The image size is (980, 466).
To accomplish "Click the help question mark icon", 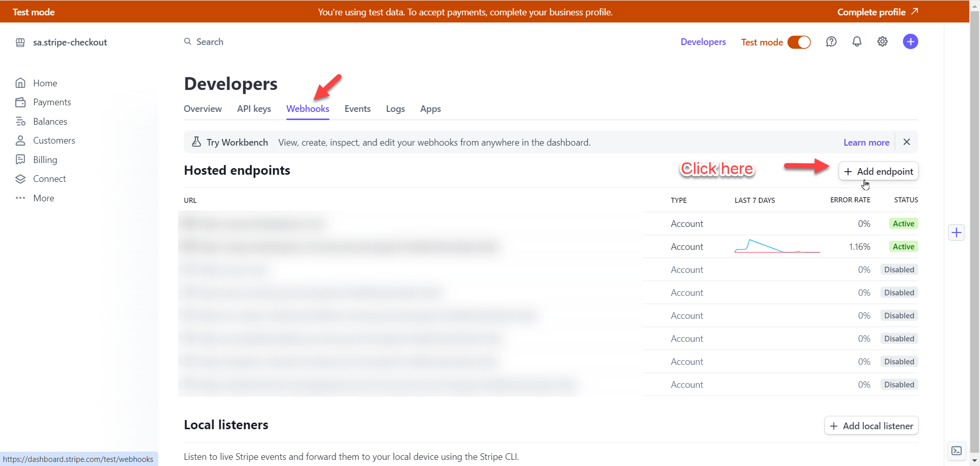I will point(831,42).
